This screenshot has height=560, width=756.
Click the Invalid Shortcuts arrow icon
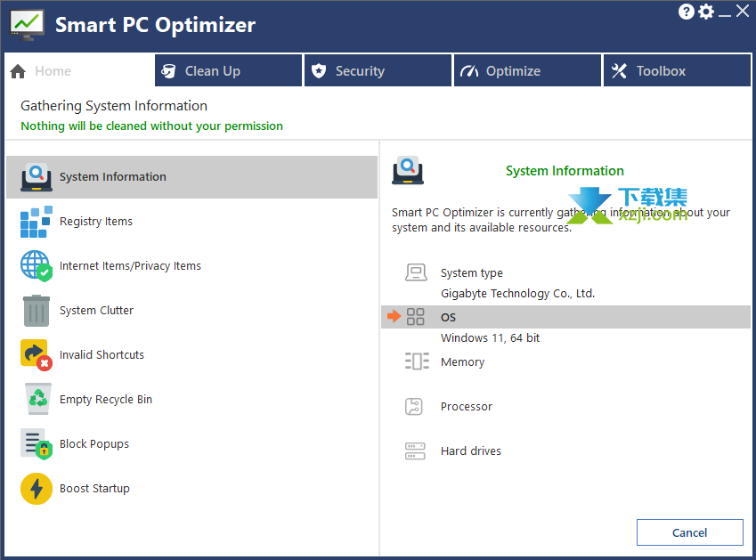(37, 355)
